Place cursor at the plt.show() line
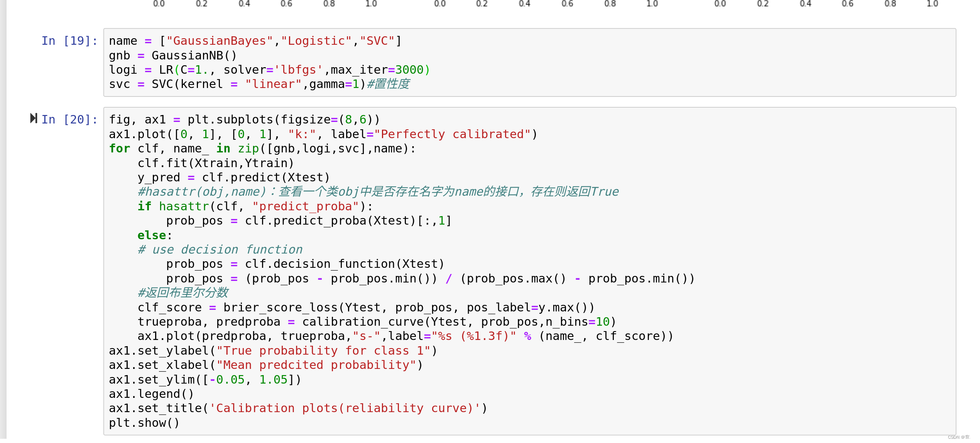 point(144,423)
